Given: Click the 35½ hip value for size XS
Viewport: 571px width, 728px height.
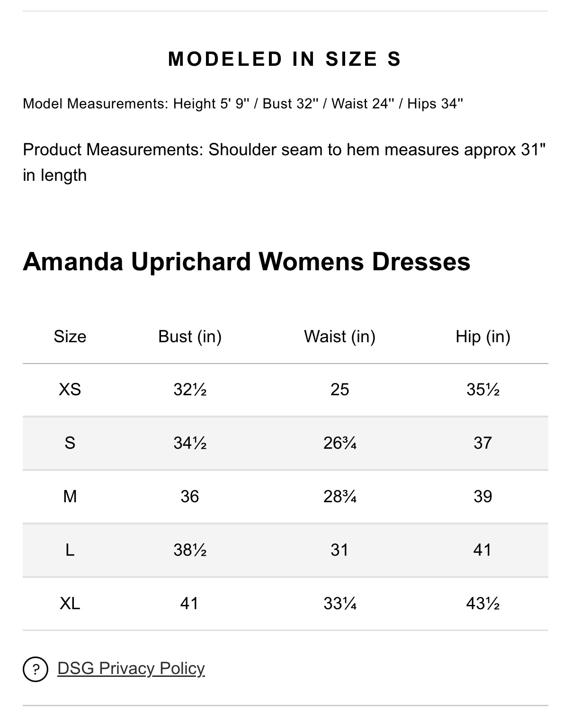Looking at the screenshot, I should point(483,390).
